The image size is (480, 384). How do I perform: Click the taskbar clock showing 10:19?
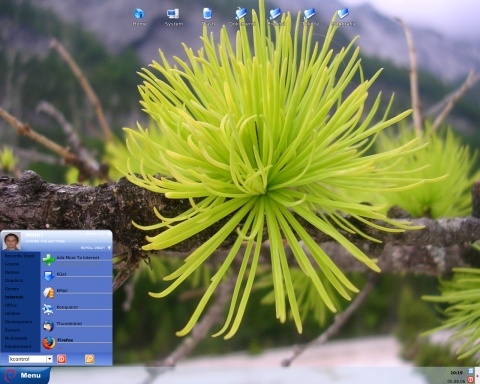click(x=456, y=373)
